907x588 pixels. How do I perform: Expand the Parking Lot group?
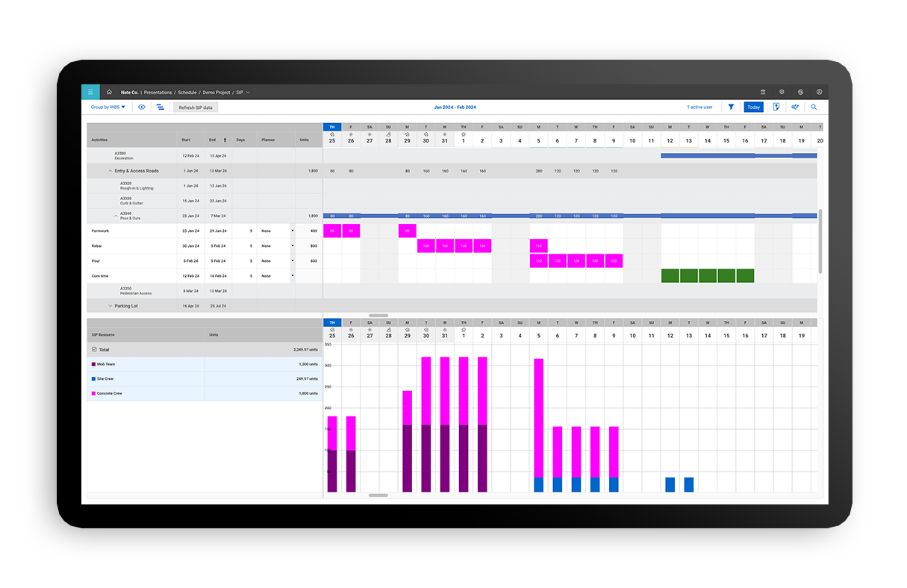pos(110,305)
